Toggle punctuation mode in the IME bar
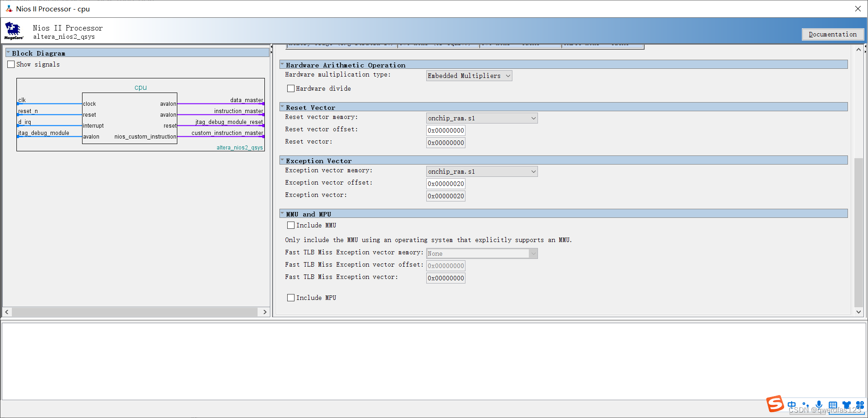This screenshot has height=418, width=868. (x=806, y=405)
